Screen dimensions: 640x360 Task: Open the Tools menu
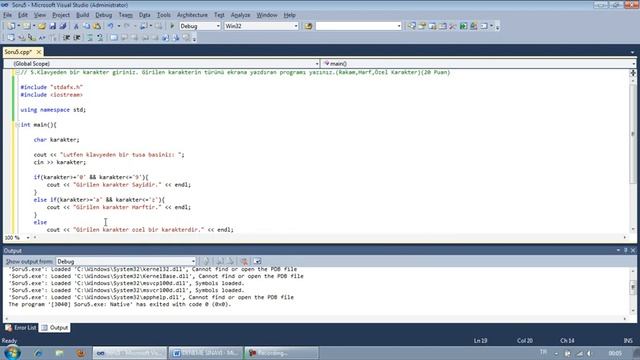[x=164, y=15]
